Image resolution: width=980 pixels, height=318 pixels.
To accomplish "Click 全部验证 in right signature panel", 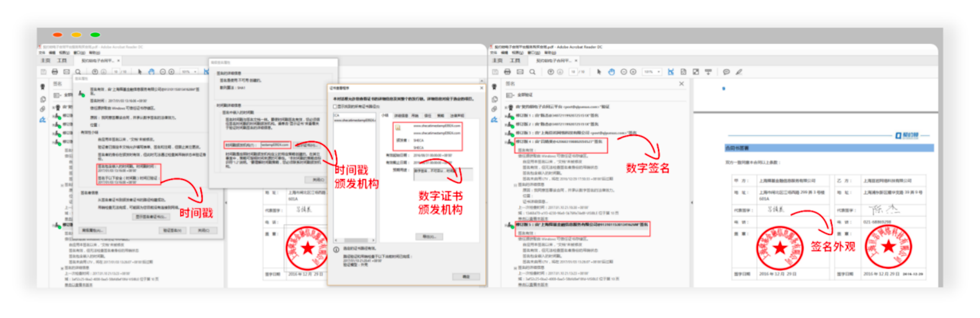I will [525, 95].
